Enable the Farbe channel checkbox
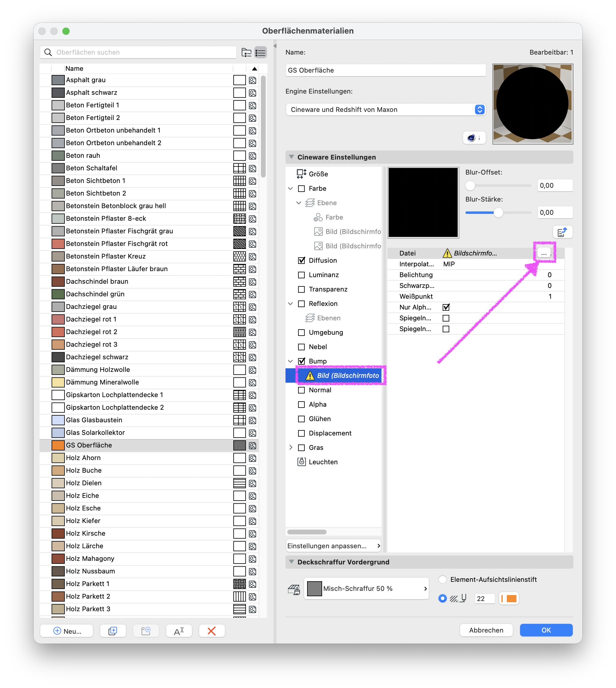 [x=301, y=189]
